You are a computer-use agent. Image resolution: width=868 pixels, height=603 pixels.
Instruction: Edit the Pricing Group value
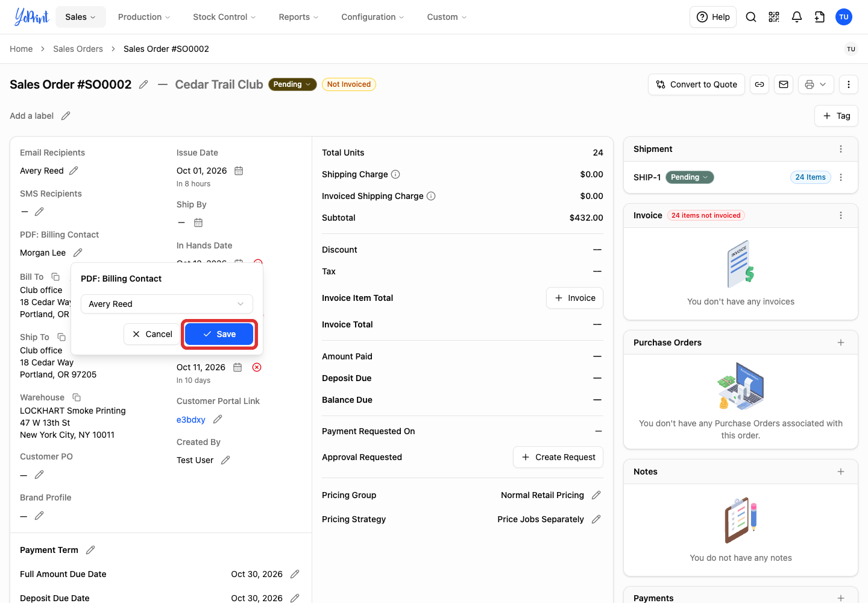pyautogui.click(x=596, y=495)
